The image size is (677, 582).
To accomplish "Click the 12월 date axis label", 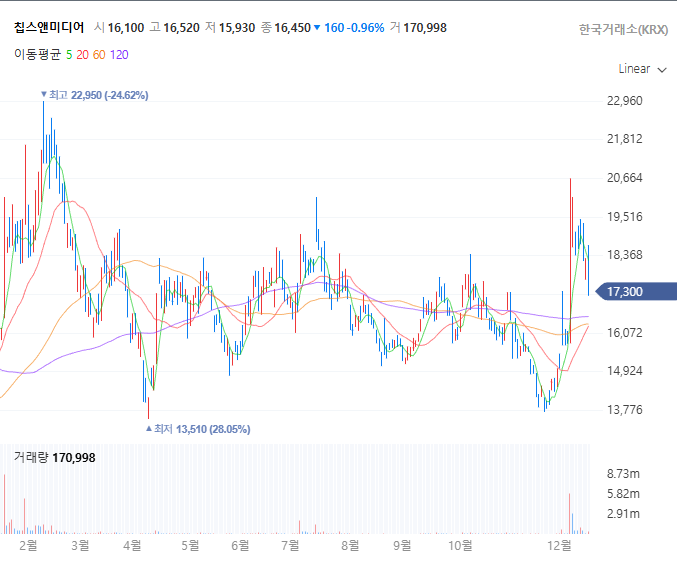I will coord(559,545).
